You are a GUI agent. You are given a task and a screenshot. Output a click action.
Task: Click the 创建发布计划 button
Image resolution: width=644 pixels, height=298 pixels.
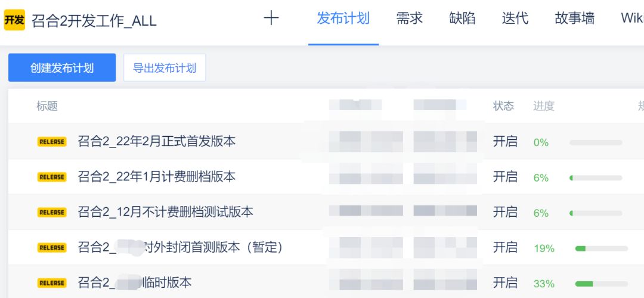pos(62,67)
